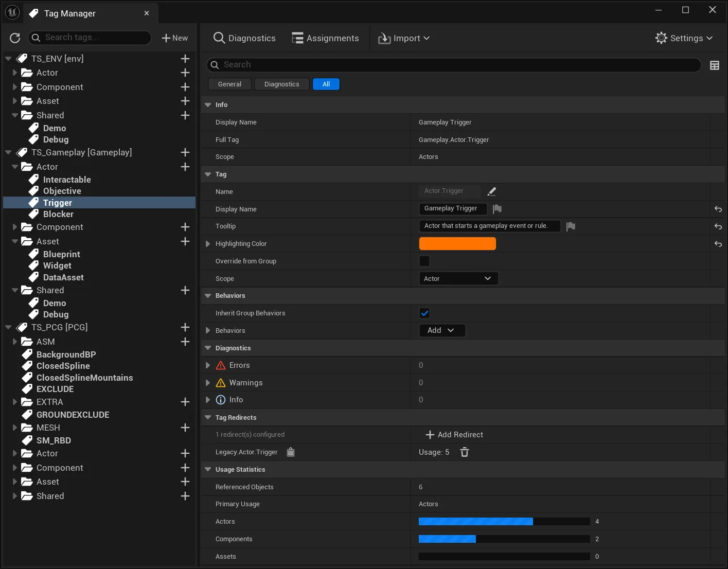Open the Assignments toolbar view

click(x=325, y=38)
